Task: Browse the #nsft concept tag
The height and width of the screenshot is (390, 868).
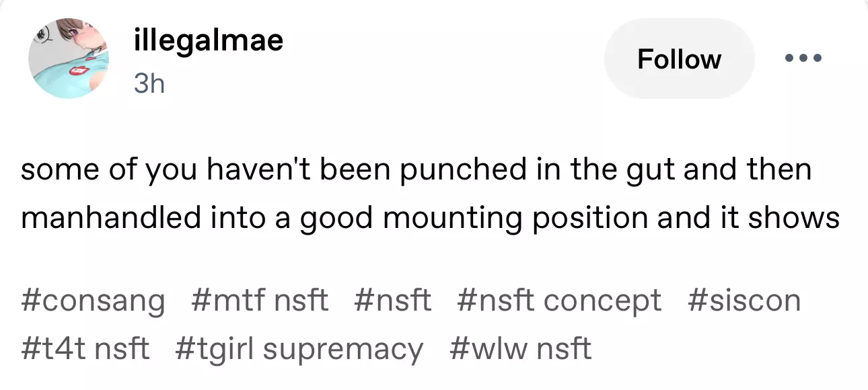Action: click(558, 300)
